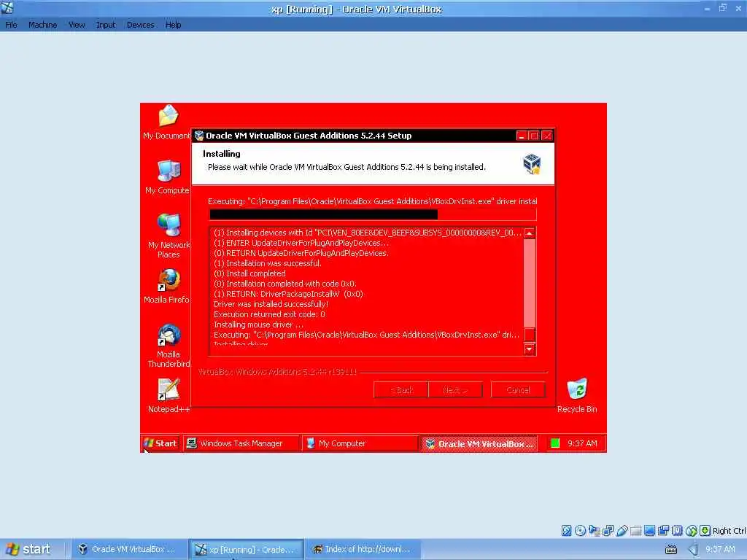
Task: Click the display indicator monitor icon
Action: (649, 531)
